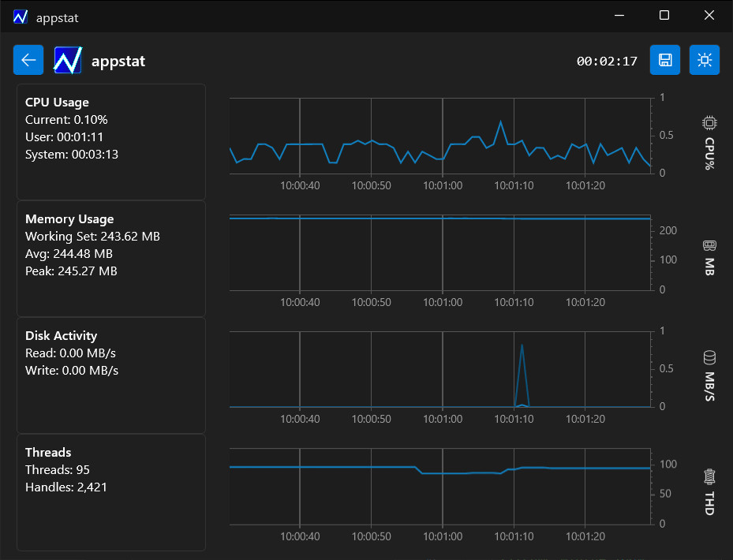Screen dimensions: 733x560
Task: Maximize the appstat window
Action: tap(664, 16)
